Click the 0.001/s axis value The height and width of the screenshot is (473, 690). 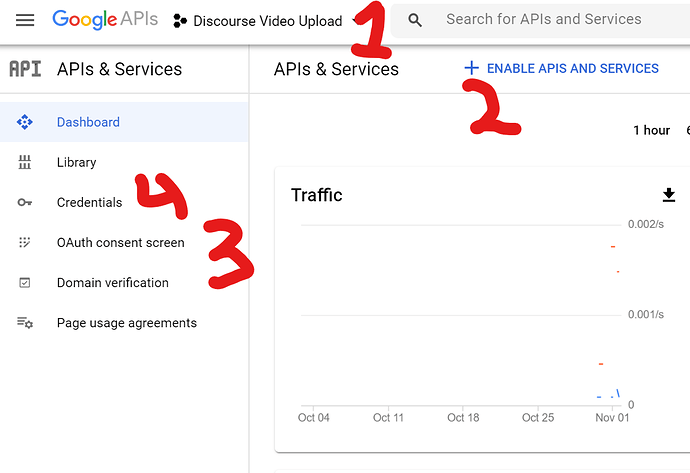pyautogui.click(x=646, y=315)
